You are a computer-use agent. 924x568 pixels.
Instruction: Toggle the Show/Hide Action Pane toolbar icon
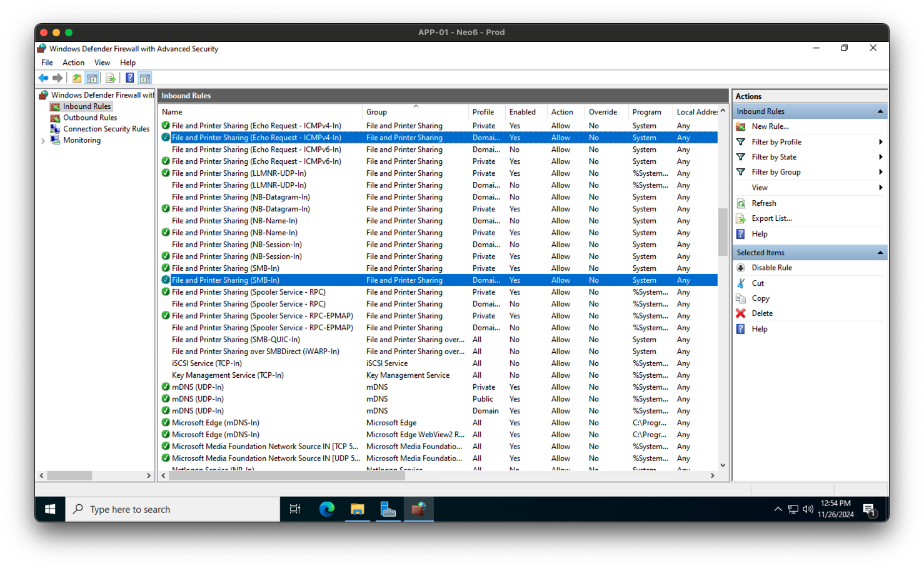(144, 78)
